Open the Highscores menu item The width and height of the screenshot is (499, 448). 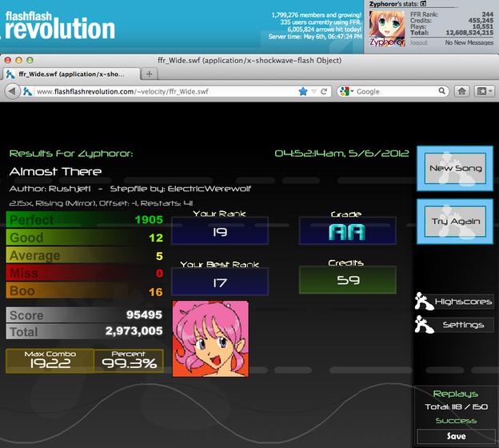pos(454,302)
